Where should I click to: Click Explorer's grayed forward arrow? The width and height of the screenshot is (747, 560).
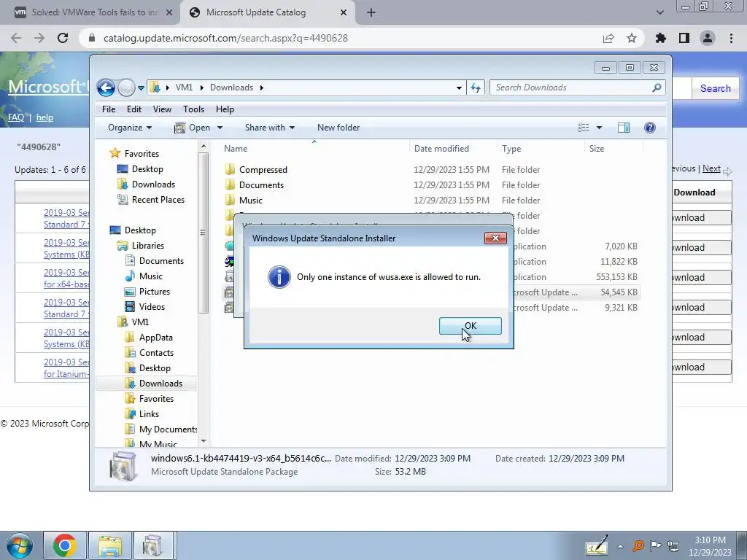(x=126, y=87)
